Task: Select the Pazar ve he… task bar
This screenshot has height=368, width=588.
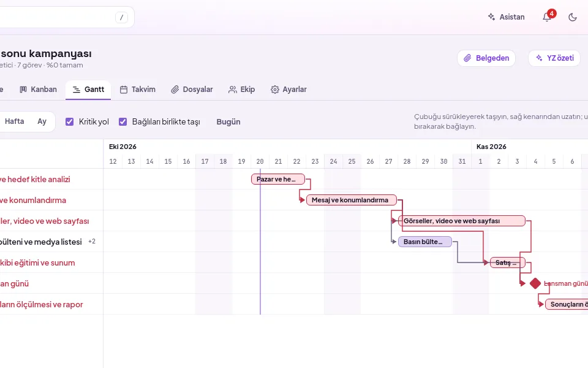Action: pyautogui.click(x=278, y=179)
